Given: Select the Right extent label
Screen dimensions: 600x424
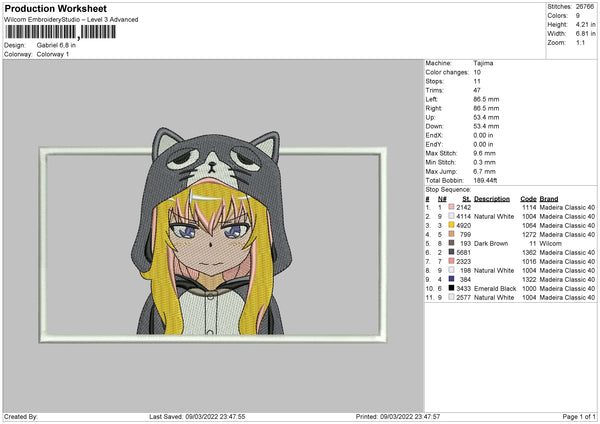Looking at the screenshot, I should [x=434, y=108].
